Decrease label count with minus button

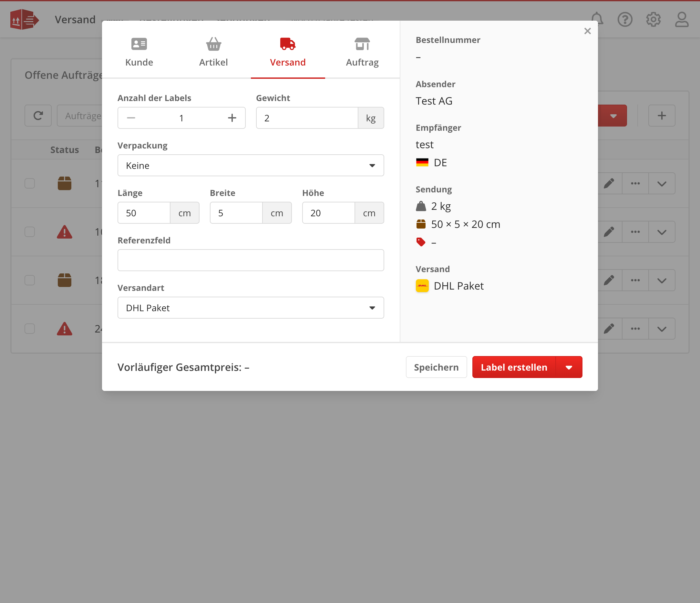pos(131,118)
